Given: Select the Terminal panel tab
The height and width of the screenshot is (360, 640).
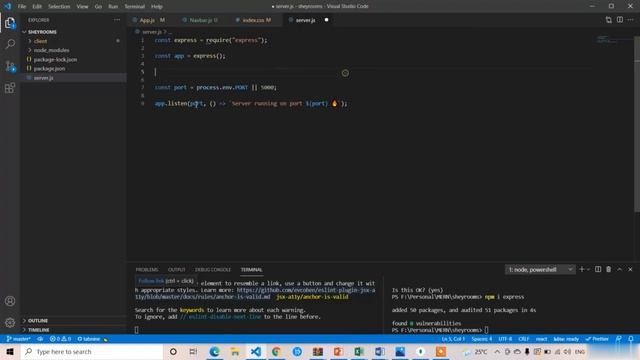Looking at the screenshot, I should click(251, 270).
